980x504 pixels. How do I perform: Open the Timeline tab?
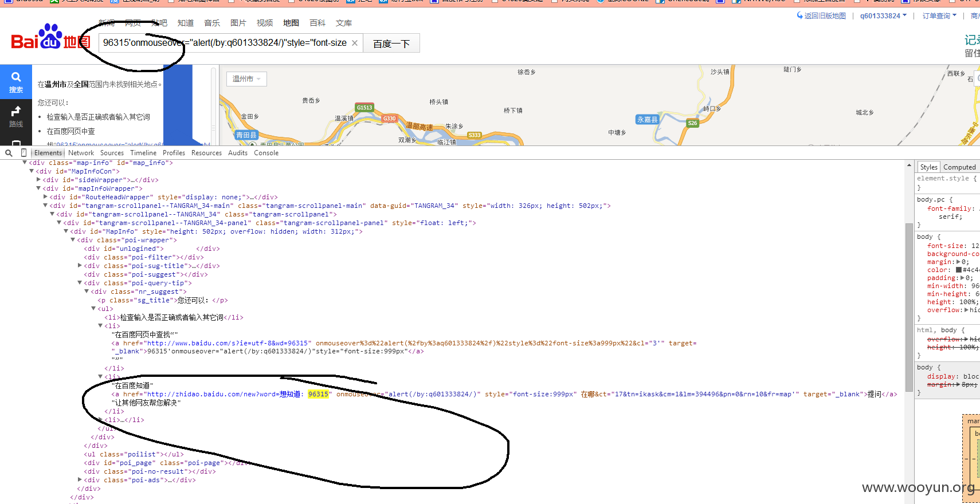point(143,153)
